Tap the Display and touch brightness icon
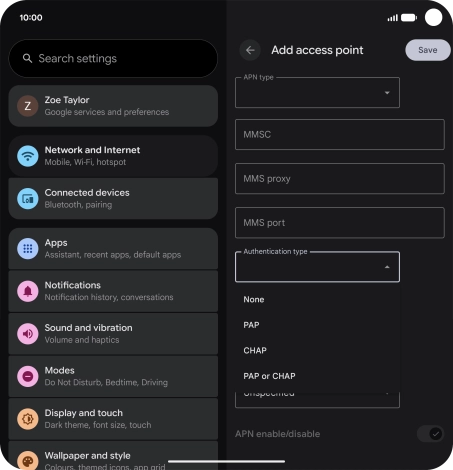 [x=28, y=419]
